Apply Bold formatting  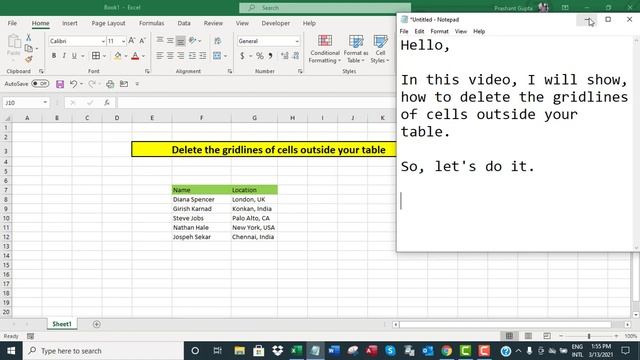click(54, 56)
